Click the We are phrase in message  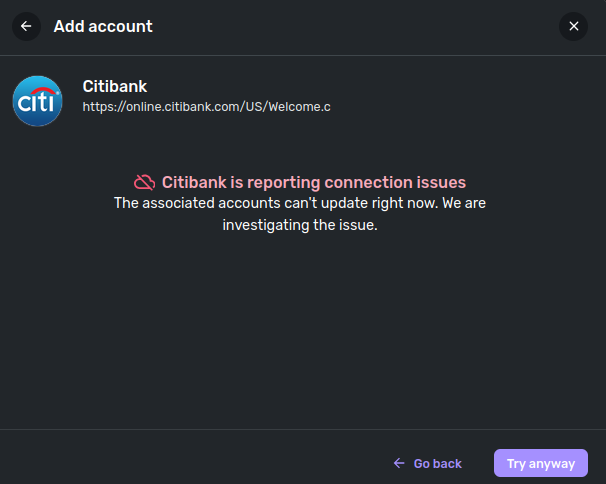pyautogui.click(x=464, y=203)
